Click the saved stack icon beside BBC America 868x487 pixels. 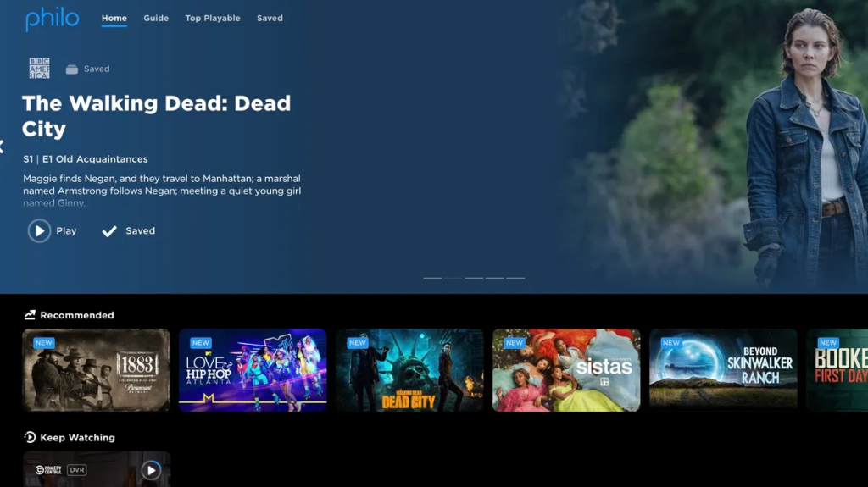[71, 69]
